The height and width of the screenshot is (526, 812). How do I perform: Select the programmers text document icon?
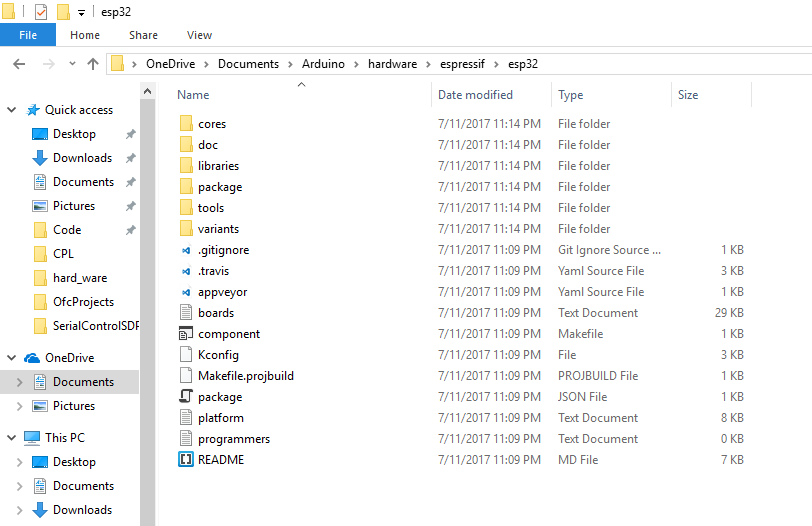tap(186, 439)
